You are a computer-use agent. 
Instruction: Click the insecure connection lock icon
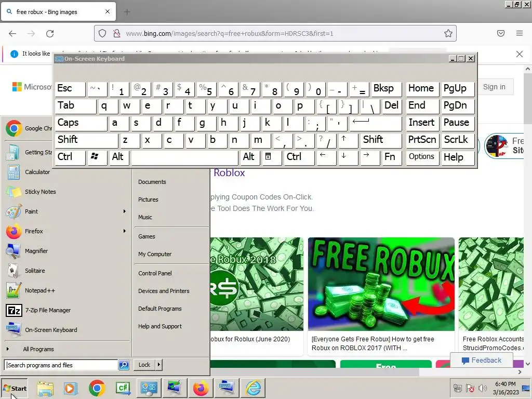coord(117,33)
